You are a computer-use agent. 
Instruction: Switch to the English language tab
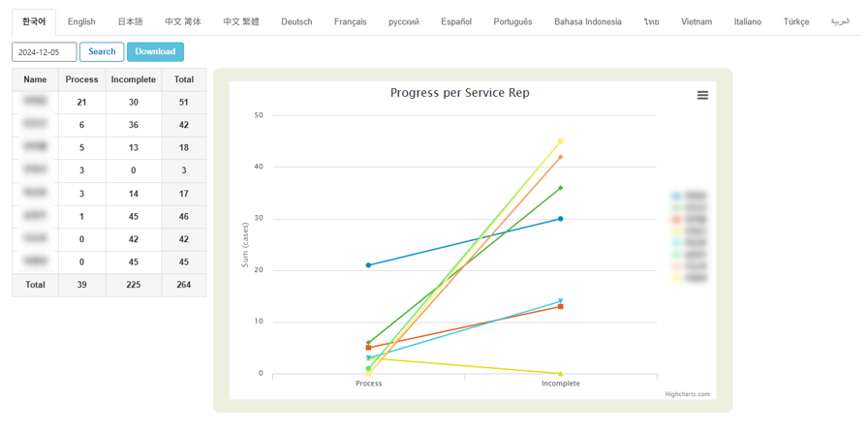pos(81,21)
